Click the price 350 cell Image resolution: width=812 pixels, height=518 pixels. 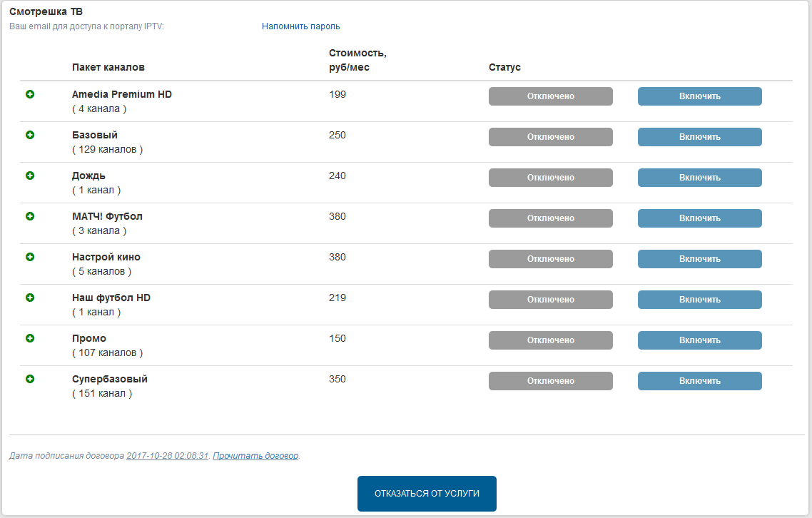pyautogui.click(x=338, y=379)
